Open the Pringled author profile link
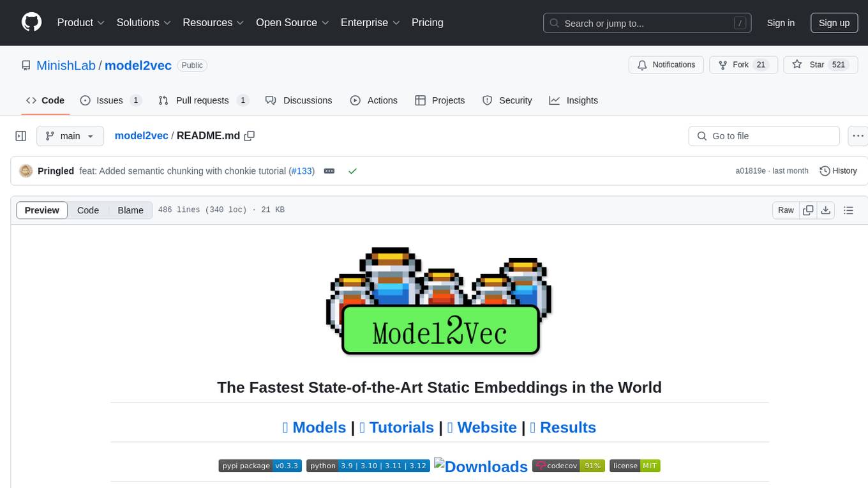Image resolution: width=868 pixels, height=488 pixels. 56,171
